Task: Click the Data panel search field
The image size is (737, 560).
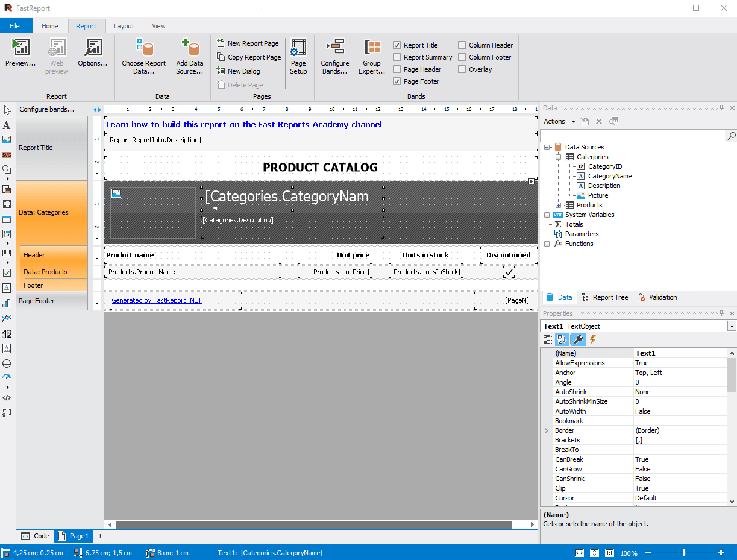Action: pos(633,136)
